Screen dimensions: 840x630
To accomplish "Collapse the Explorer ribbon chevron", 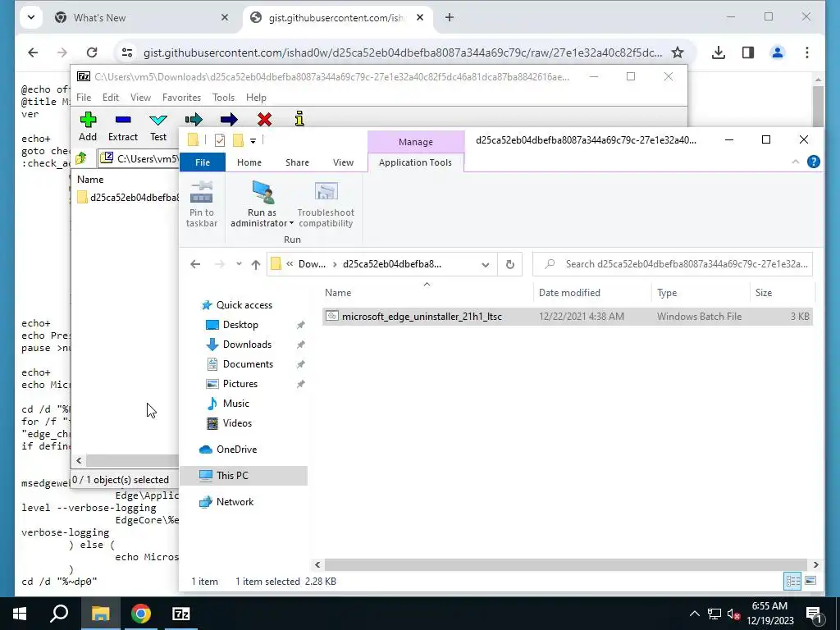I will [796, 162].
